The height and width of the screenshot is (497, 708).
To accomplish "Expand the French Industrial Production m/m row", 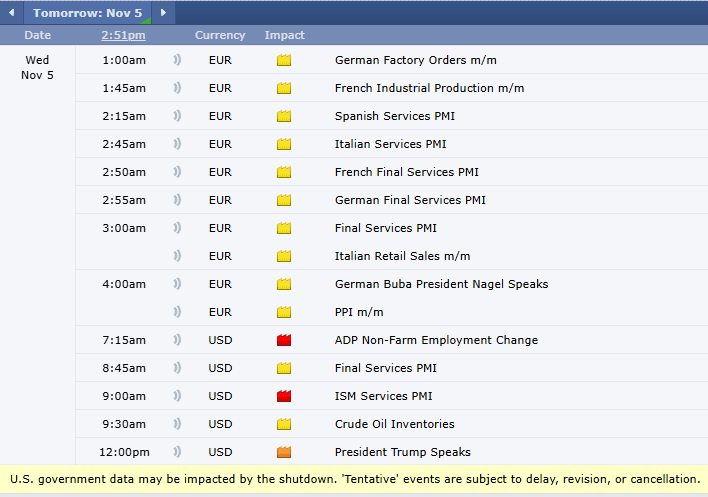I will tap(429, 88).
